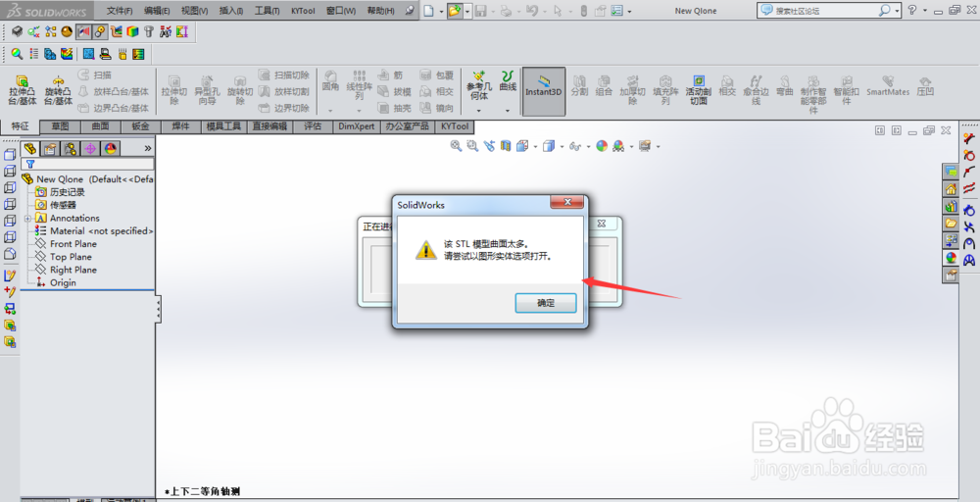Expand the Display Style dropdown arrow

(562, 147)
